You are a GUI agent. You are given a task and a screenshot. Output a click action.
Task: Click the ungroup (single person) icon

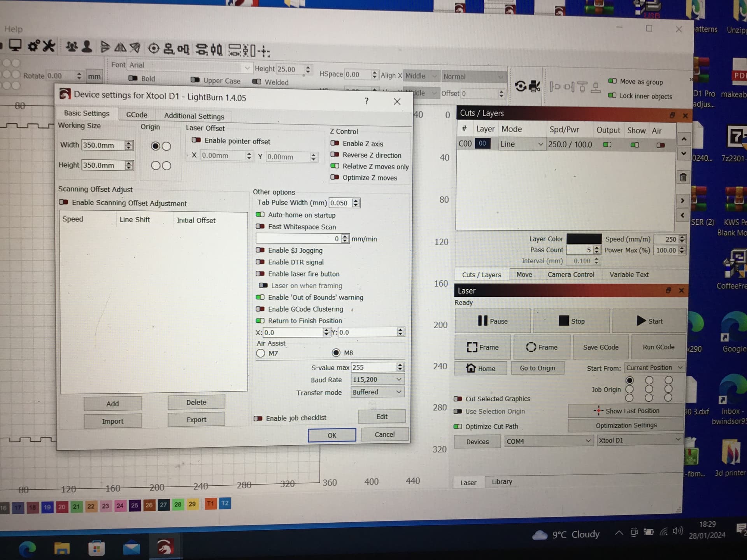pyautogui.click(x=87, y=47)
